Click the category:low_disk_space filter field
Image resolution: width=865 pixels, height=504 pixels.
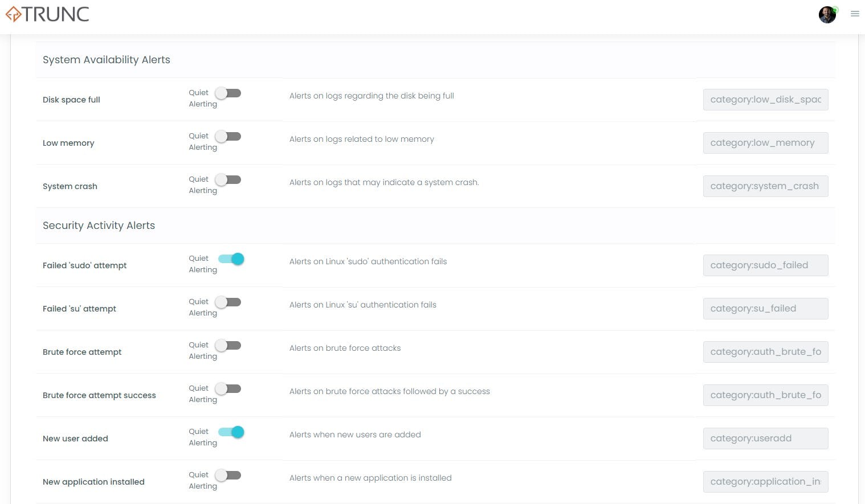[x=765, y=100]
